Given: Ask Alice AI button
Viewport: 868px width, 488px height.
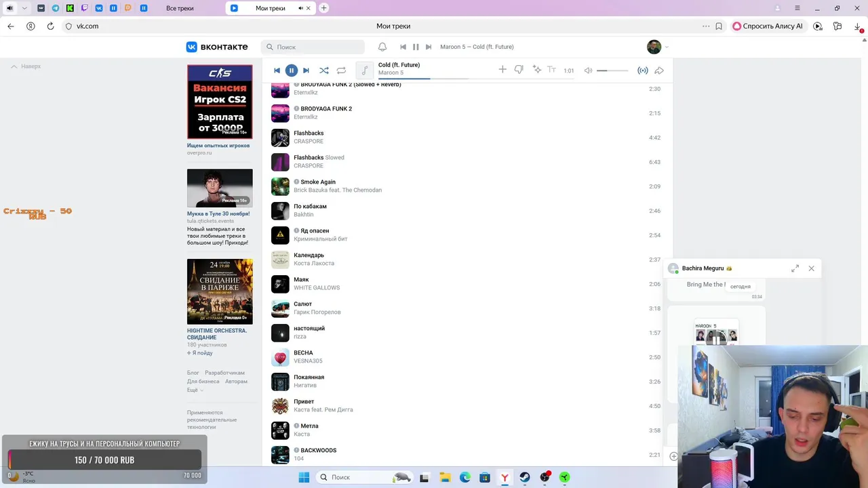Looking at the screenshot, I should point(768,26).
